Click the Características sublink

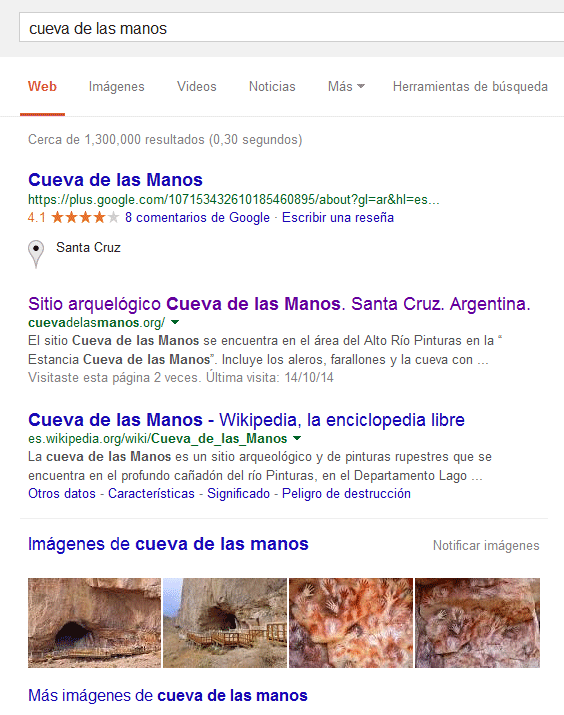point(151,493)
